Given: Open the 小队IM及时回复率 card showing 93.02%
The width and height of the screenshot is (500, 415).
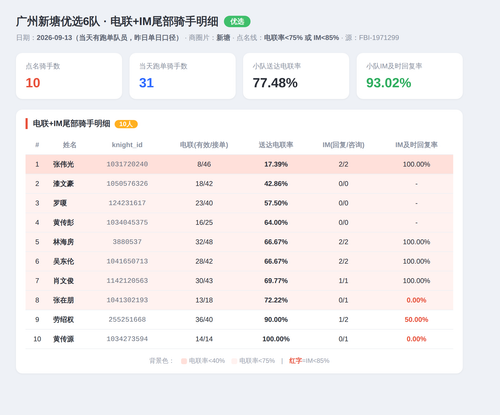Looking at the screenshot, I should [410, 76].
